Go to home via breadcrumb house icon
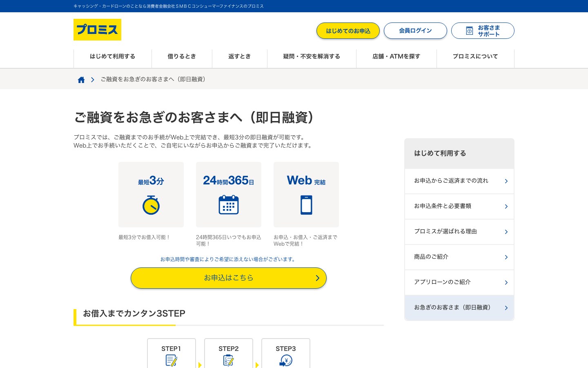 (81, 80)
